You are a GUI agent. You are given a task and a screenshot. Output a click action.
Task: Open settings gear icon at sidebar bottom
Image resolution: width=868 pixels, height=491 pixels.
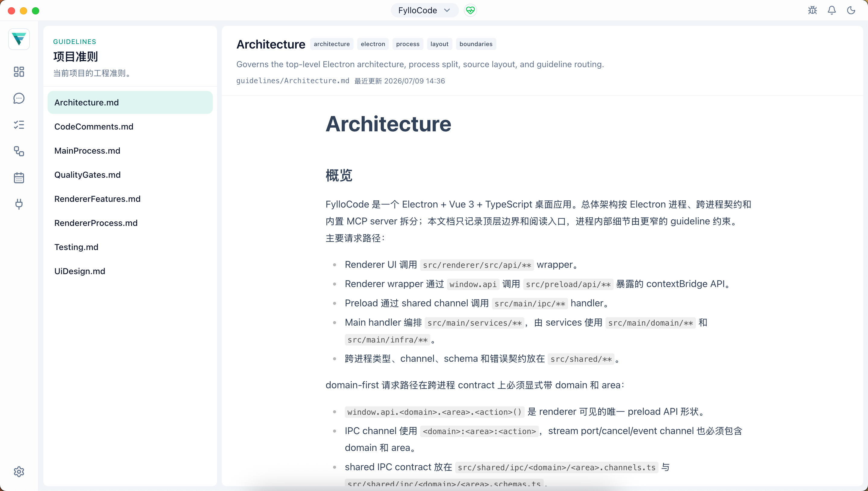pyautogui.click(x=19, y=471)
